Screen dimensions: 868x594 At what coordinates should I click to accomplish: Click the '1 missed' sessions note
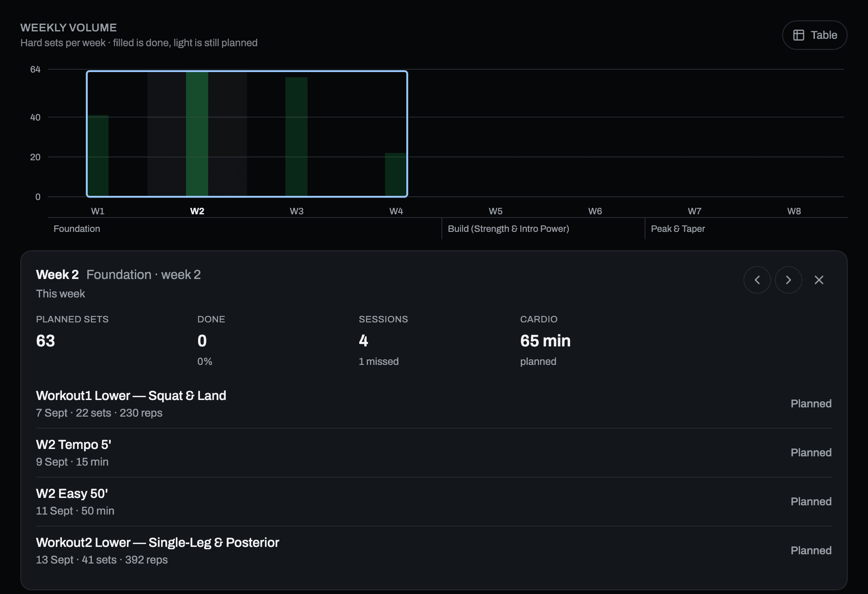(379, 362)
